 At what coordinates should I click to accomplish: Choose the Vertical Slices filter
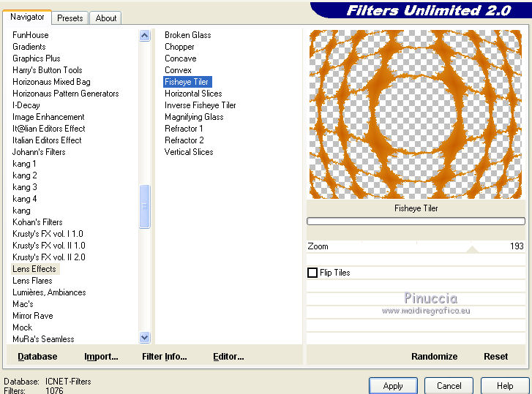tap(189, 152)
